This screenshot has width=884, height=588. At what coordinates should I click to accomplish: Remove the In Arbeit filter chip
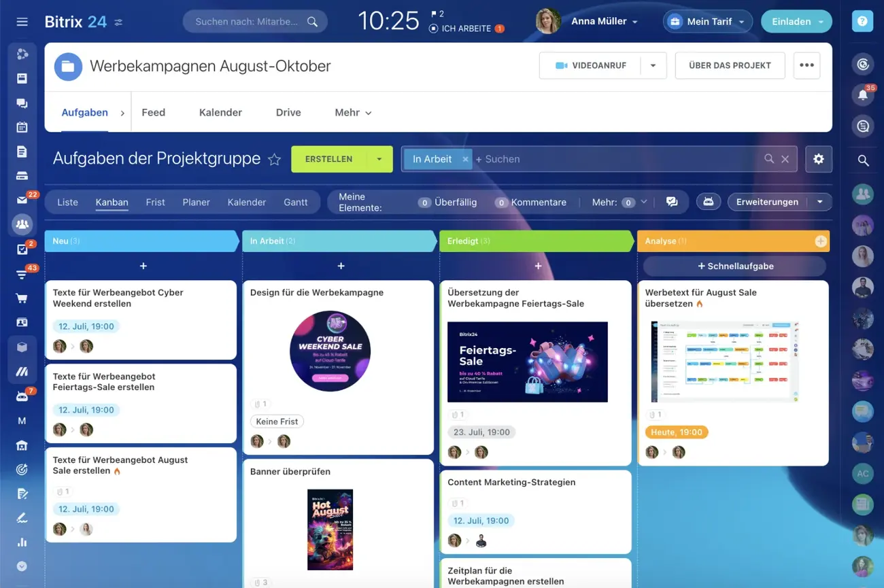(x=465, y=159)
